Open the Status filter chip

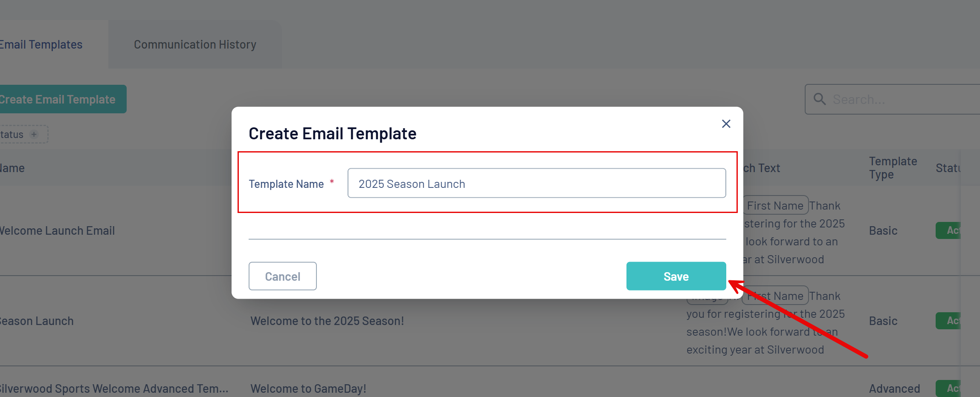[13, 134]
